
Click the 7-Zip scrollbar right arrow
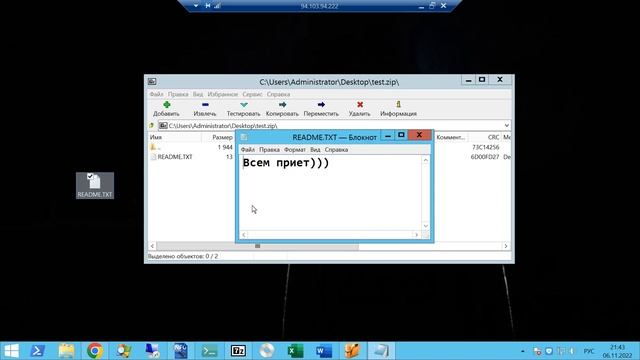pyautogui.click(x=506, y=246)
